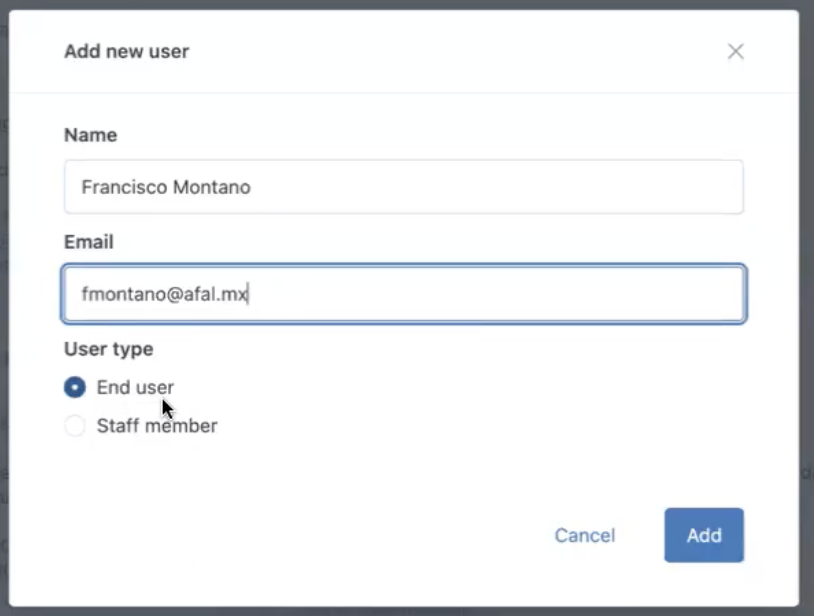This screenshot has height=616, width=814.
Task: Click the "User type" section heading
Action: coord(108,349)
